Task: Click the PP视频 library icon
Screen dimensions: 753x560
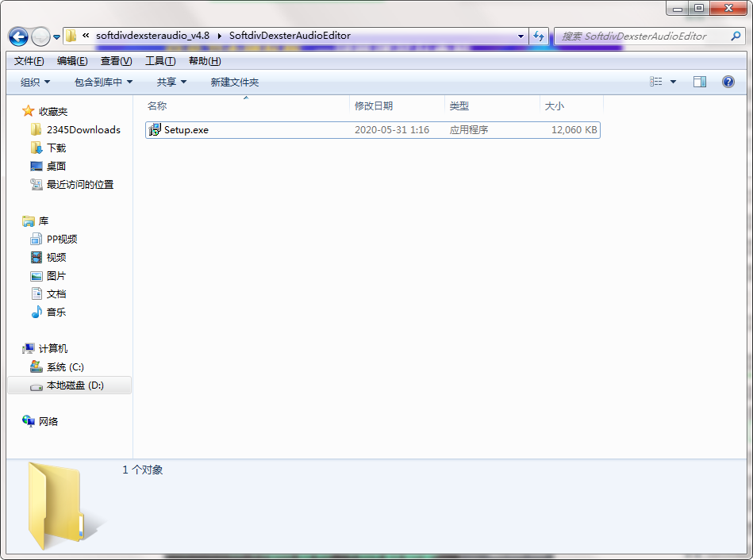Action: point(36,239)
